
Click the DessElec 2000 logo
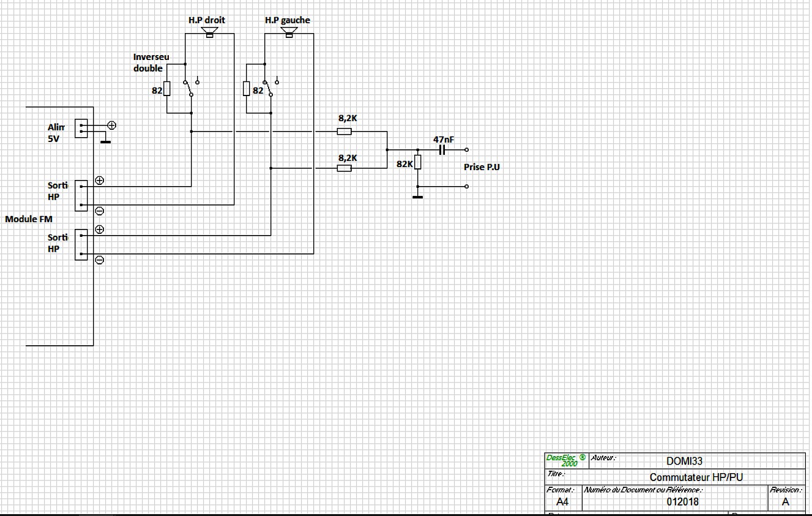click(x=566, y=460)
